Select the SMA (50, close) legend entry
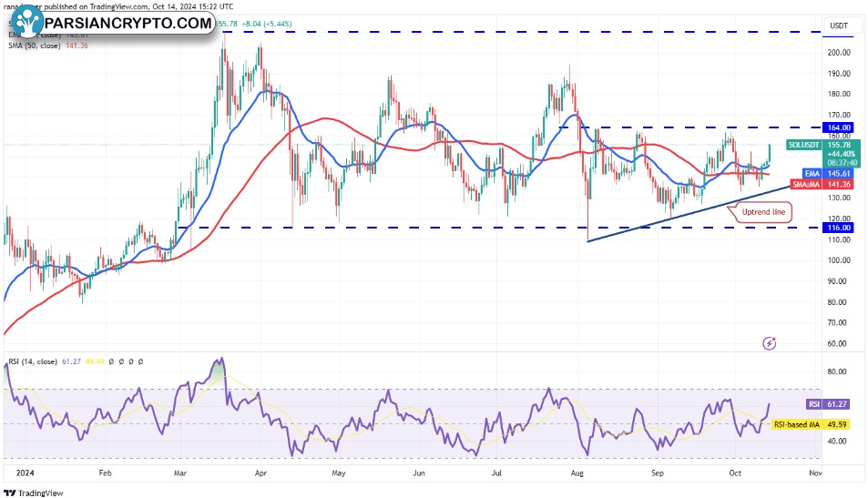The height and width of the screenshot is (498, 868). (x=34, y=46)
